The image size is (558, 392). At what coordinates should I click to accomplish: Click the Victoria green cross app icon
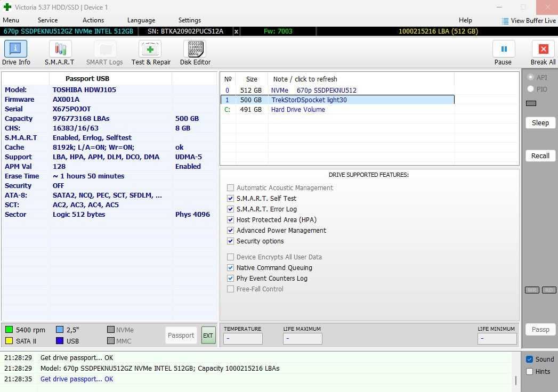[x=7, y=7]
